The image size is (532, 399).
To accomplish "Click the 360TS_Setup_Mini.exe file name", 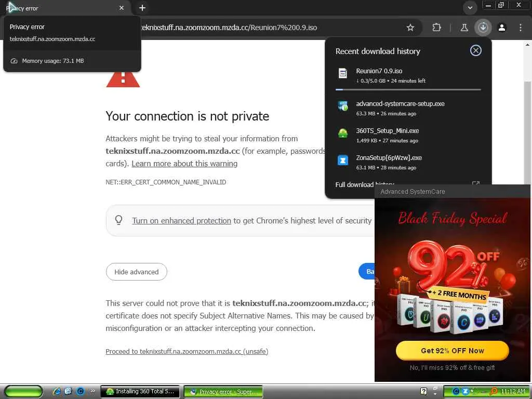I will (388, 130).
